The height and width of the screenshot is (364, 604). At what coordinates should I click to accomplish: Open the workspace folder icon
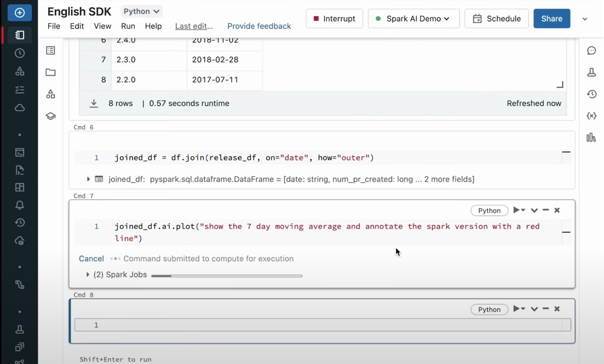tap(51, 72)
